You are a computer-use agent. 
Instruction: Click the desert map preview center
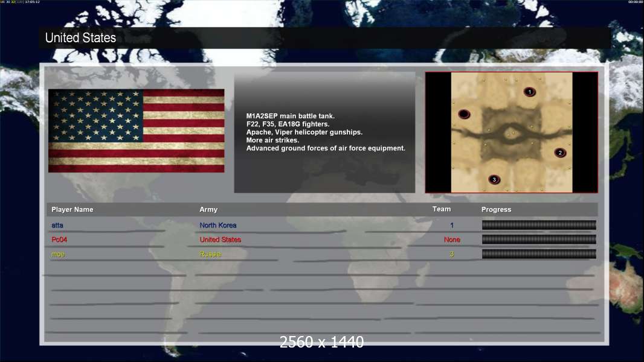(511, 132)
